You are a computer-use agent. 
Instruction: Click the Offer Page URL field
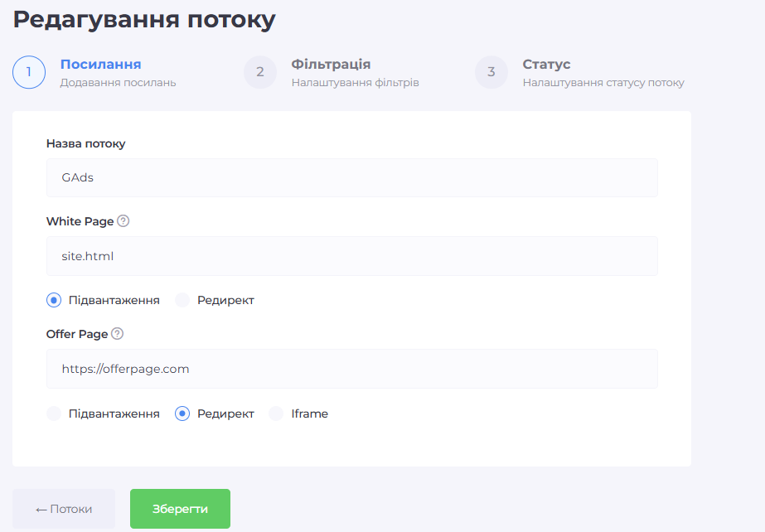(x=351, y=369)
